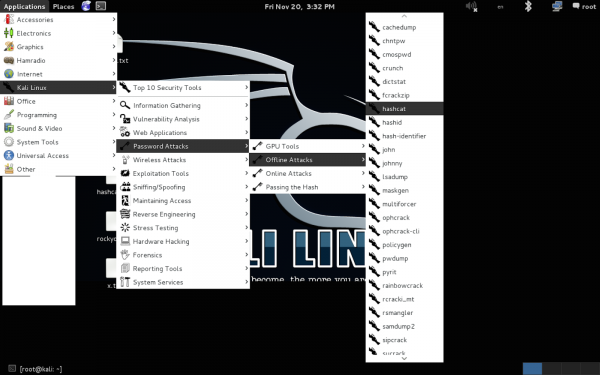Click the Sound & Video category icon
The width and height of the screenshot is (600, 375).
(9, 128)
